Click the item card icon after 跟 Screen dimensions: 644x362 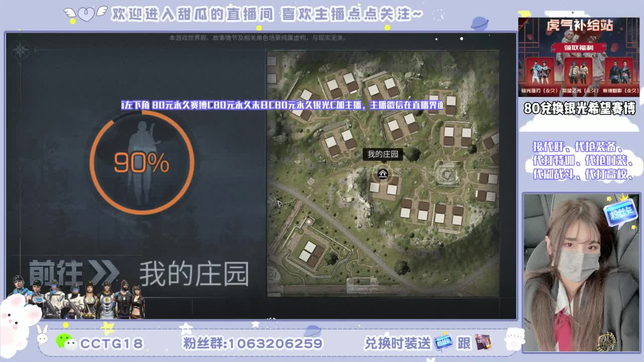click(x=483, y=342)
